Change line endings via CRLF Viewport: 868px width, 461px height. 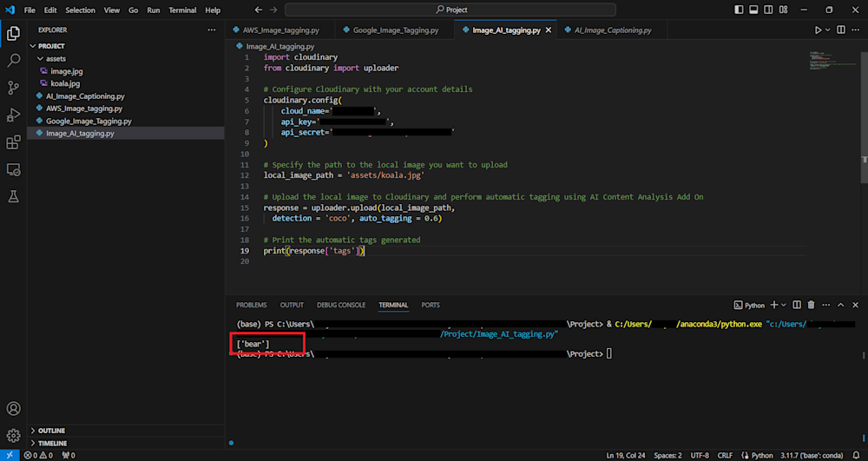[x=725, y=456]
